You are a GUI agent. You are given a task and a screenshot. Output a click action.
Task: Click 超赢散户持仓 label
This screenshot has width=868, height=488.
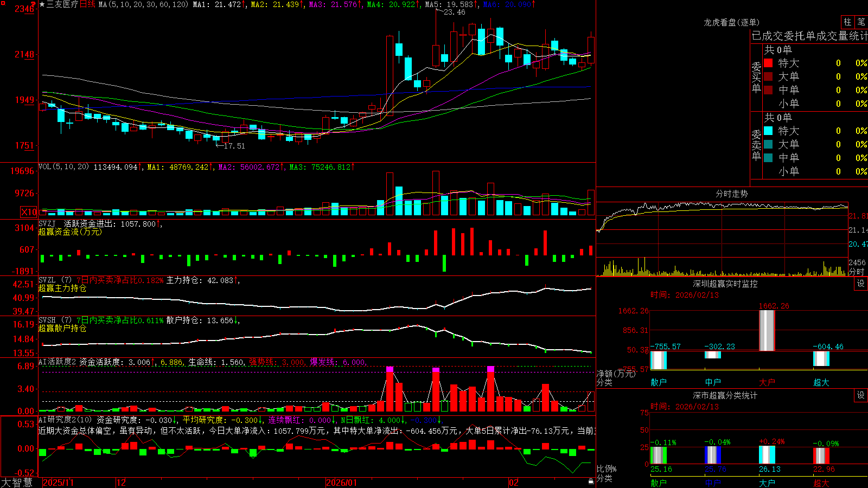tap(62, 328)
